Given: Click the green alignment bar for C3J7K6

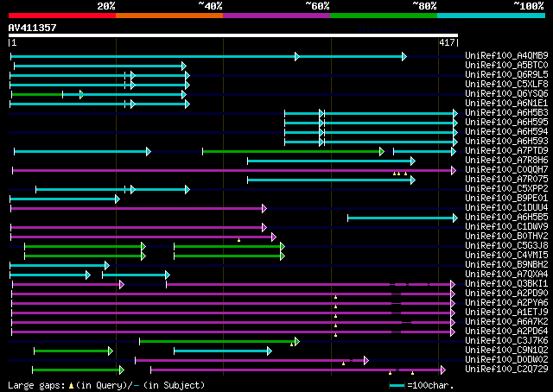Looking at the screenshot, I should [219, 341].
